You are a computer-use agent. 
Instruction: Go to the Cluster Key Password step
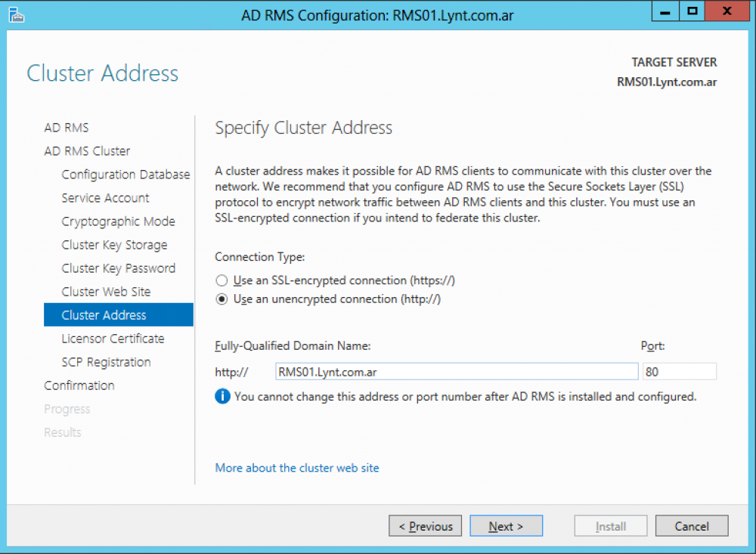119,268
